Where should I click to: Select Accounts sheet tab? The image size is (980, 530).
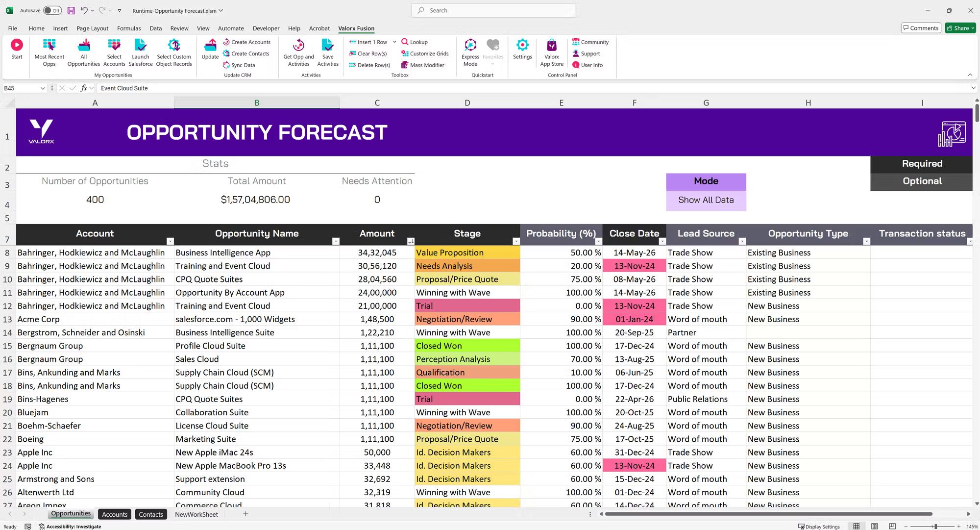[x=114, y=514]
